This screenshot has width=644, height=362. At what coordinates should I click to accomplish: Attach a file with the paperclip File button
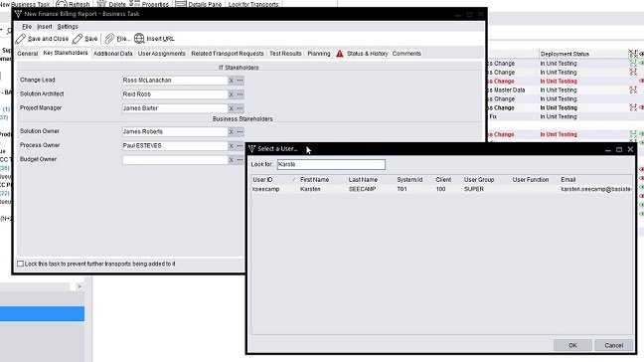117,39
